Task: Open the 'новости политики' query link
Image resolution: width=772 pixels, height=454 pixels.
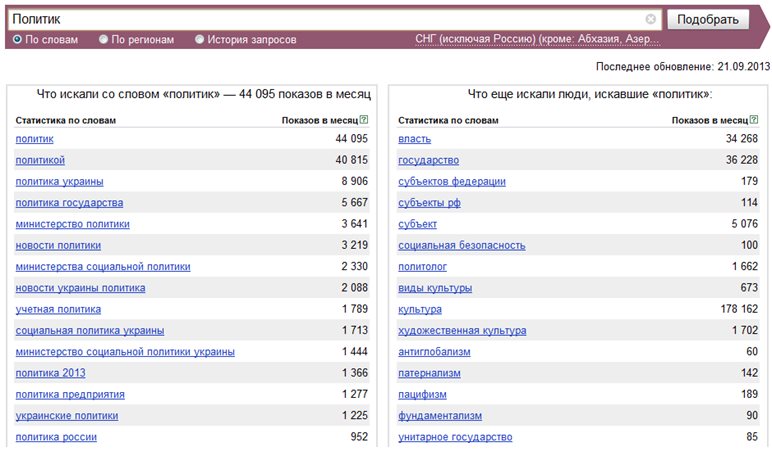Action: click(x=58, y=245)
